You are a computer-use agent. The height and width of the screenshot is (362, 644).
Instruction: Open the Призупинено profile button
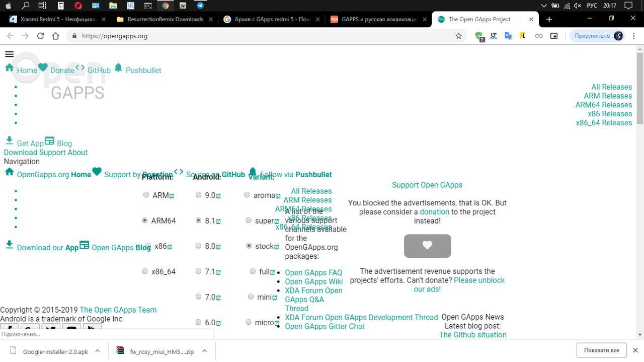click(x=597, y=36)
